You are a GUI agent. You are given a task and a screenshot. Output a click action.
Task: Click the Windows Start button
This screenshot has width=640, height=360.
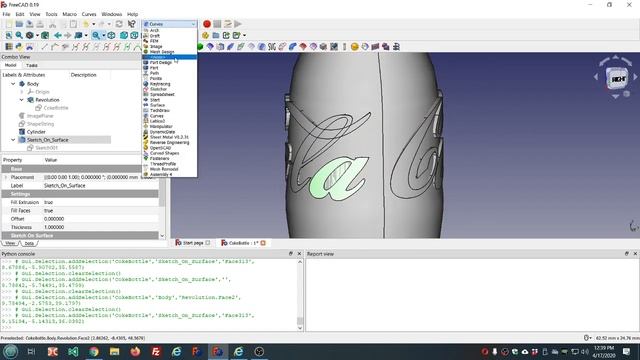point(10,351)
